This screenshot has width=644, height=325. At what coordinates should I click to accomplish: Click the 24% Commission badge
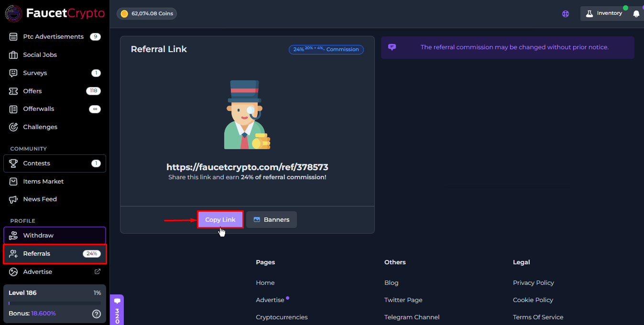326,49
